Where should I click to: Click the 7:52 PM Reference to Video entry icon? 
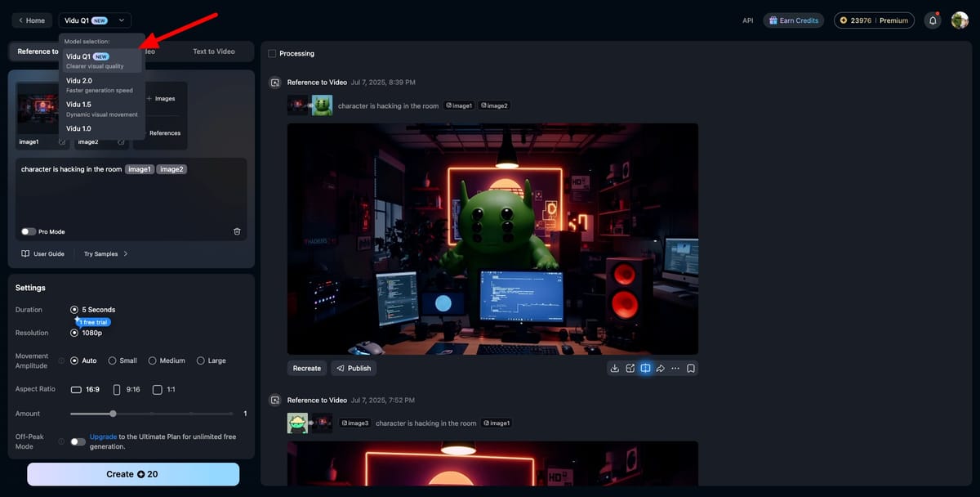(275, 400)
